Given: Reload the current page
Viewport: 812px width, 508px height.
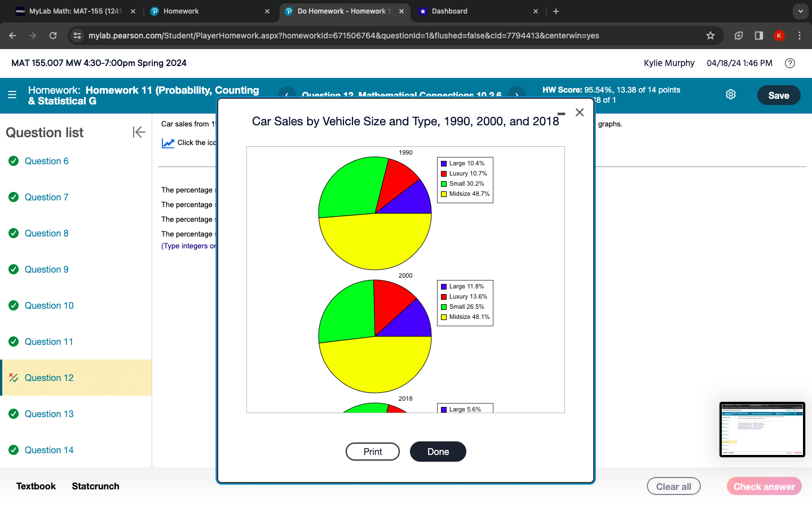Looking at the screenshot, I should [53, 35].
